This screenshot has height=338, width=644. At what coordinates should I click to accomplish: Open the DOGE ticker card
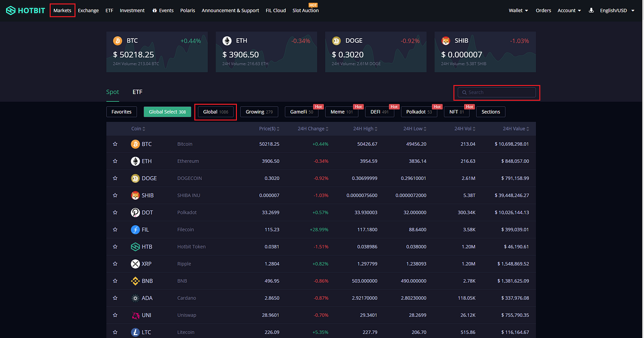[376, 52]
